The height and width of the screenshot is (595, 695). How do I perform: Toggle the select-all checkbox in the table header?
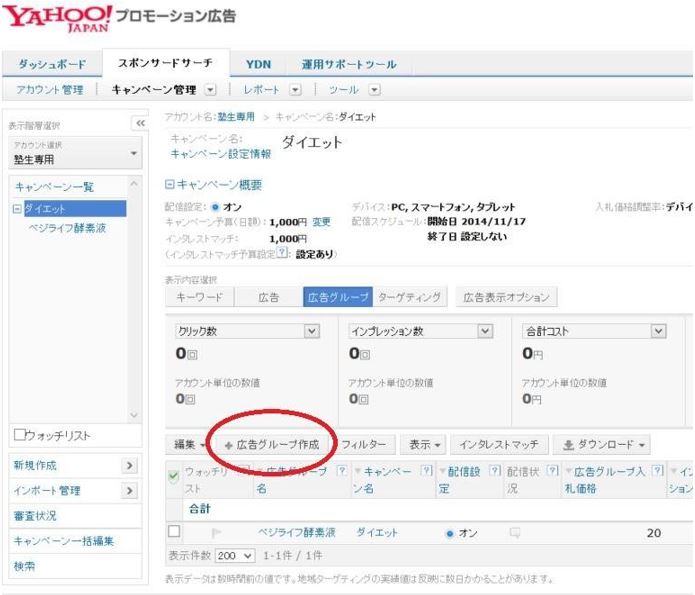coord(174,477)
